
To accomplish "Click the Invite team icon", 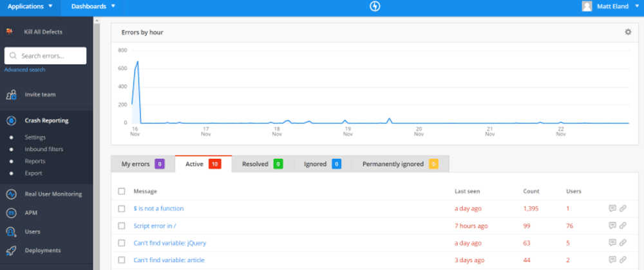I will pyautogui.click(x=11, y=94).
